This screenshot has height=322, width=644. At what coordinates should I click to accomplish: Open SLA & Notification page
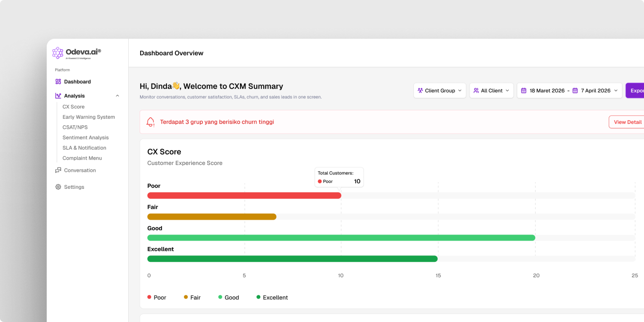coord(84,148)
